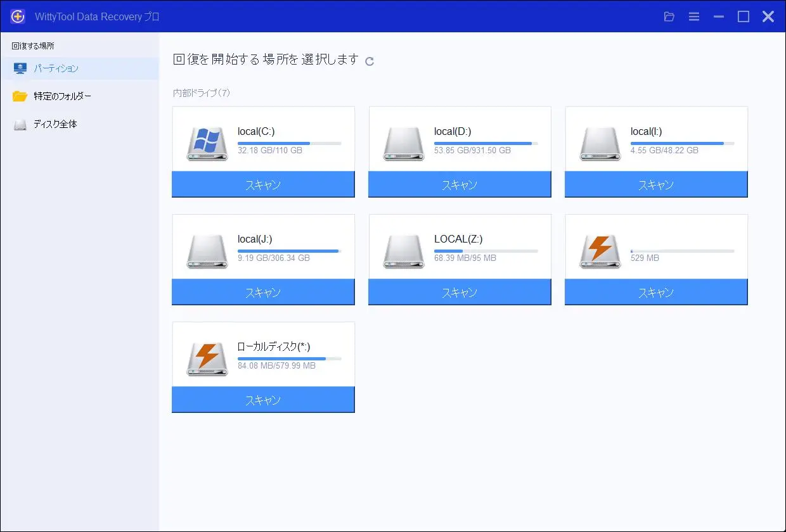786x532 pixels.
Task: Open the folder icon in title bar
Action: [x=669, y=16]
